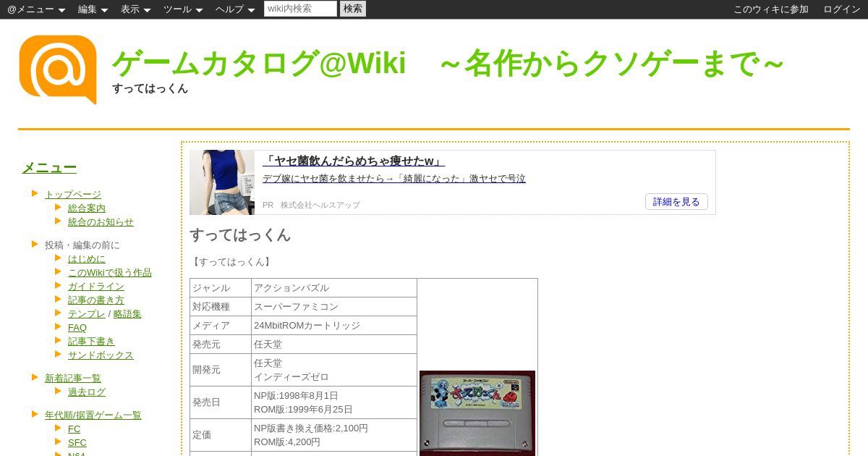The width and height of the screenshot is (868, 456).
Task: Click the orange @Wiki logo icon
Action: tap(58, 69)
